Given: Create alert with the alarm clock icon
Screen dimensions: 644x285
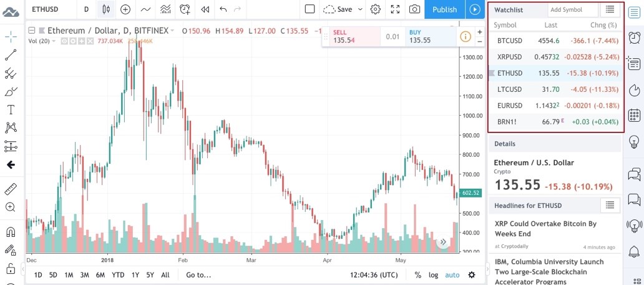Looking at the screenshot, I should click(185, 9).
